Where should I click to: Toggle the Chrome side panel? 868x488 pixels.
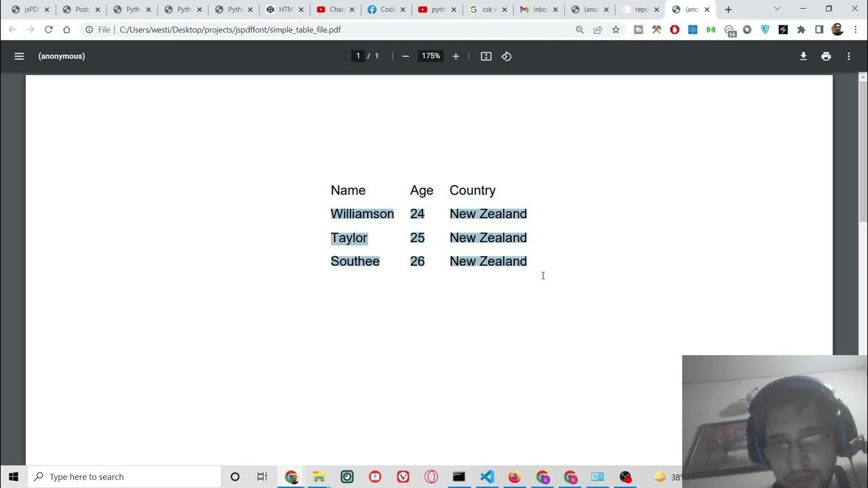[x=819, y=30]
